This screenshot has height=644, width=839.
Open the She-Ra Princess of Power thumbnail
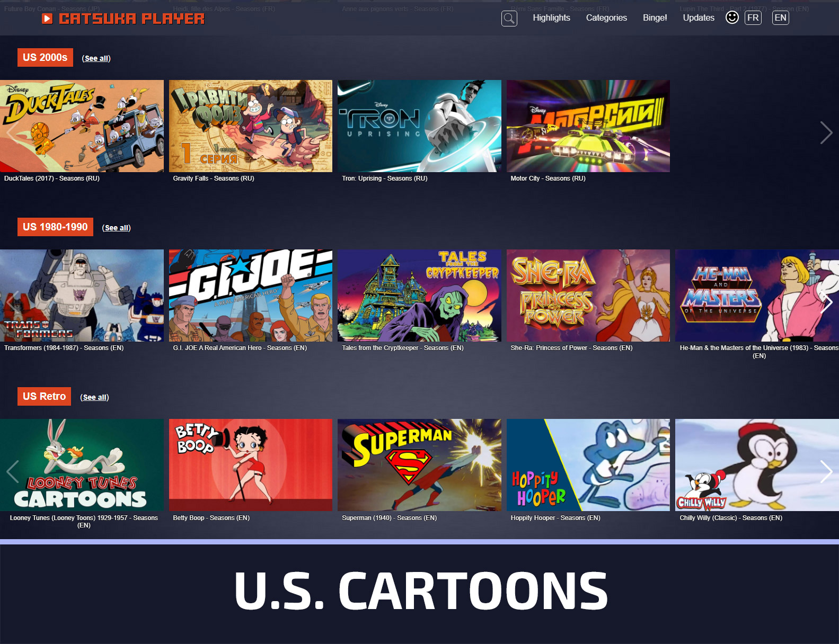pos(588,296)
